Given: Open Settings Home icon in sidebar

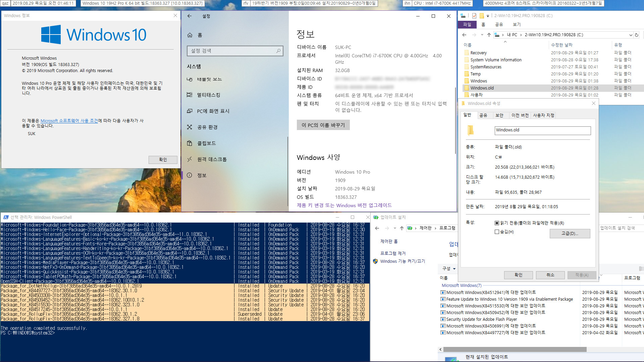Looking at the screenshot, I should click(190, 35).
